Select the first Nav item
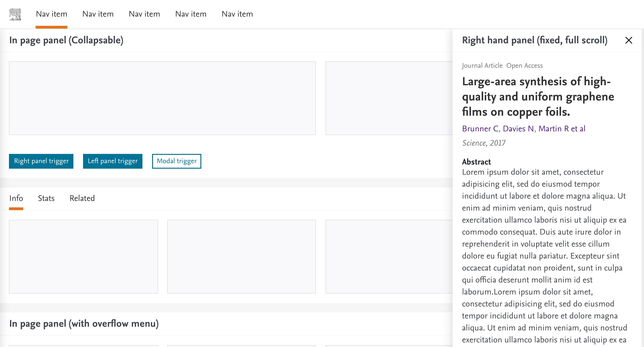Viewport: 644px width, 347px height. point(52,14)
